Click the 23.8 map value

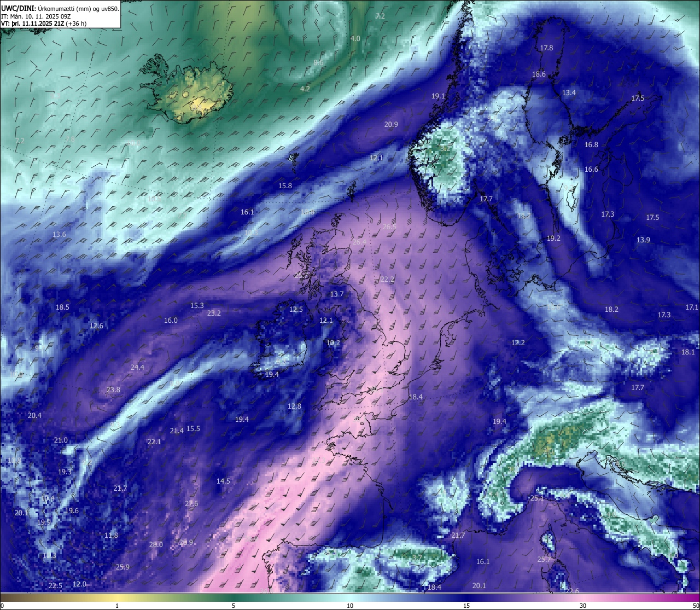[113, 390]
